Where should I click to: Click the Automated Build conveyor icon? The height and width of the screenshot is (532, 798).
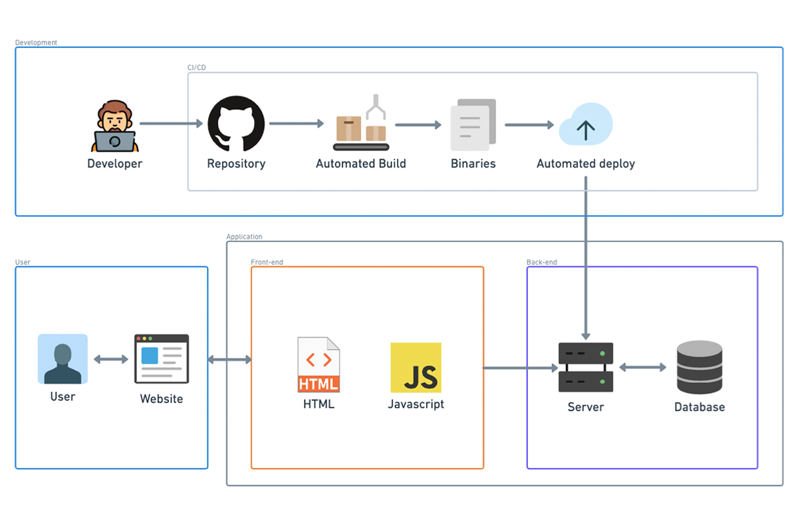[x=360, y=124]
